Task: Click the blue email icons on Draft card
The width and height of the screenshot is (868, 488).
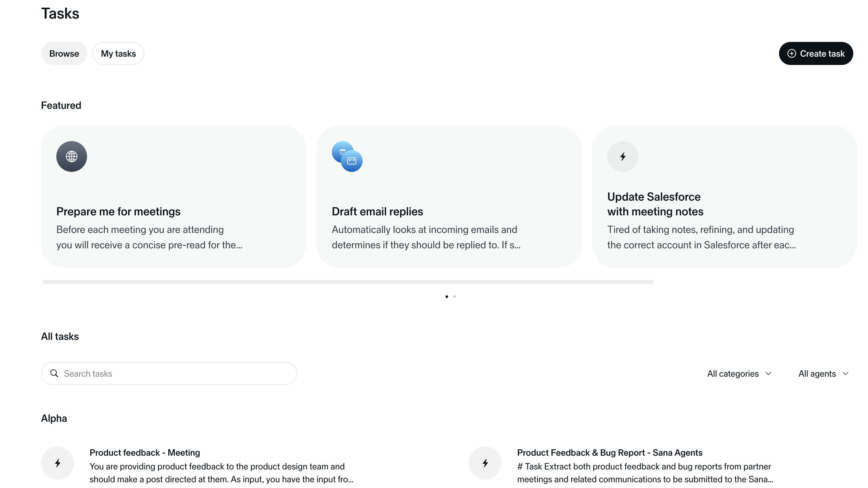Action: click(347, 156)
